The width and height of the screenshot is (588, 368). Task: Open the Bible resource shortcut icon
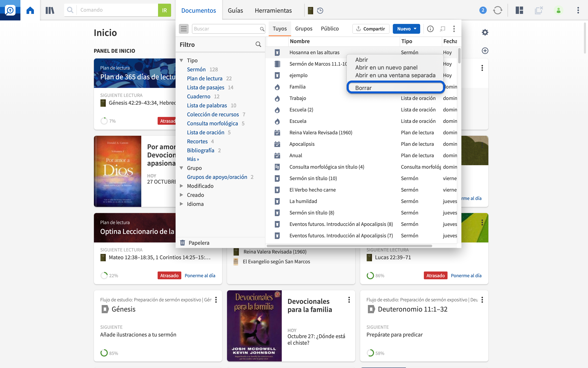310,10
